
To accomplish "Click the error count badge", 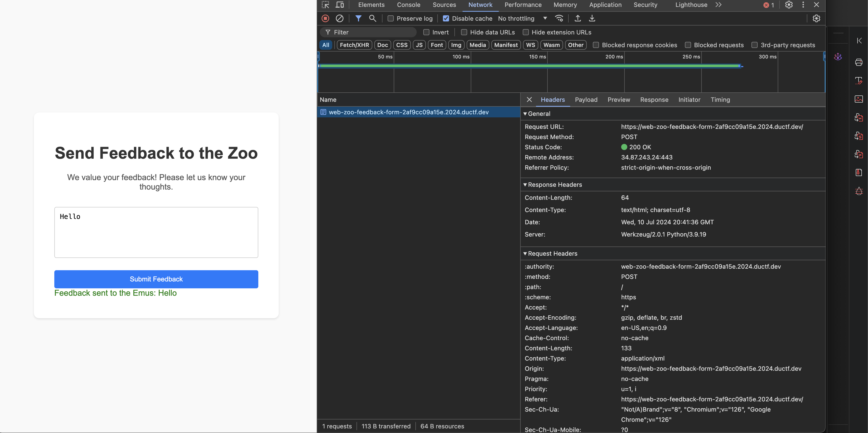I will [x=769, y=5].
